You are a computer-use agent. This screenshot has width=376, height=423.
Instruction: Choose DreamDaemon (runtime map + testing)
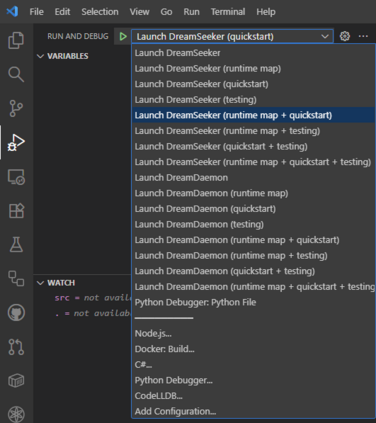253,255
